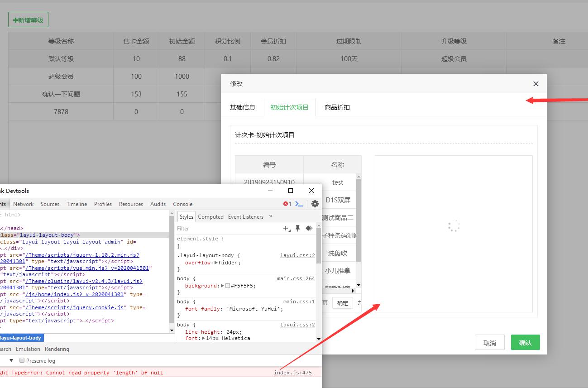This screenshot has height=388, width=588.
Task: Expand the font shorthand property triangle
Action: (x=204, y=338)
